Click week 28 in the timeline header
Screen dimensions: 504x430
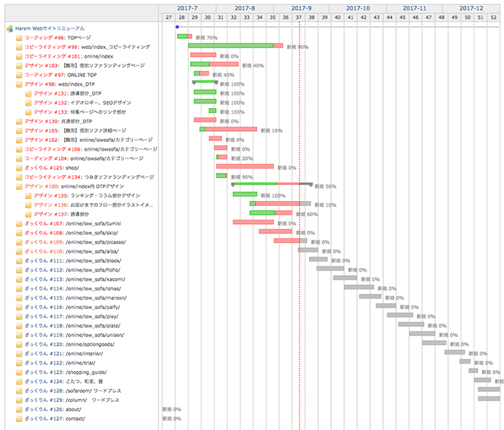click(x=181, y=17)
